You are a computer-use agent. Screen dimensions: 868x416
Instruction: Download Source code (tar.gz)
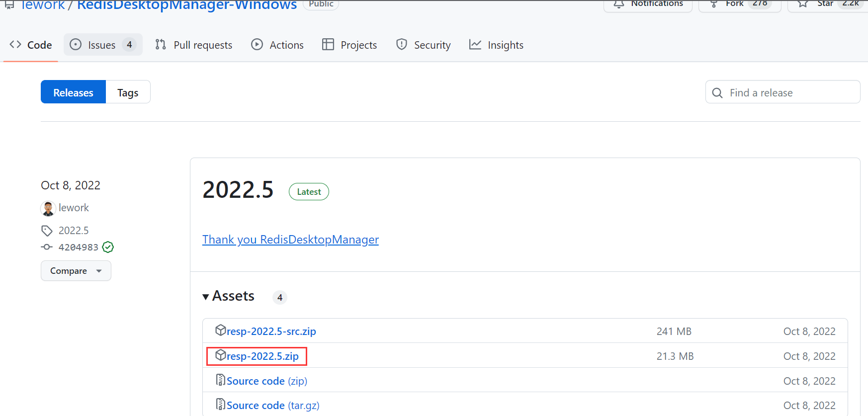[x=273, y=406]
